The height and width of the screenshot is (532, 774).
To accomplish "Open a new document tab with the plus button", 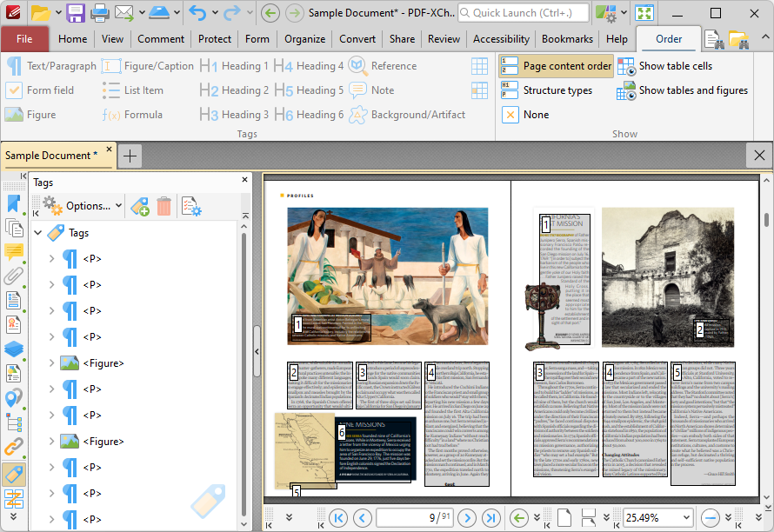I will tap(130, 156).
